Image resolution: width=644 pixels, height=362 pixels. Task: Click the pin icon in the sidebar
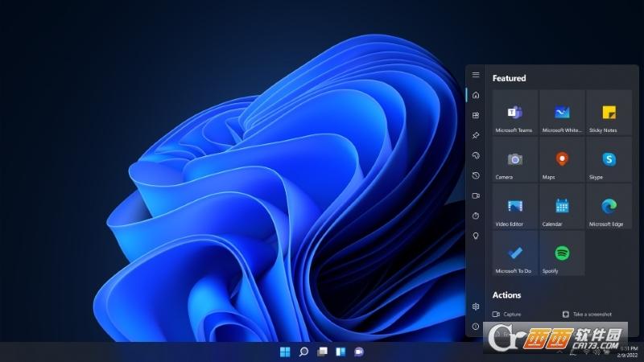pos(476,135)
